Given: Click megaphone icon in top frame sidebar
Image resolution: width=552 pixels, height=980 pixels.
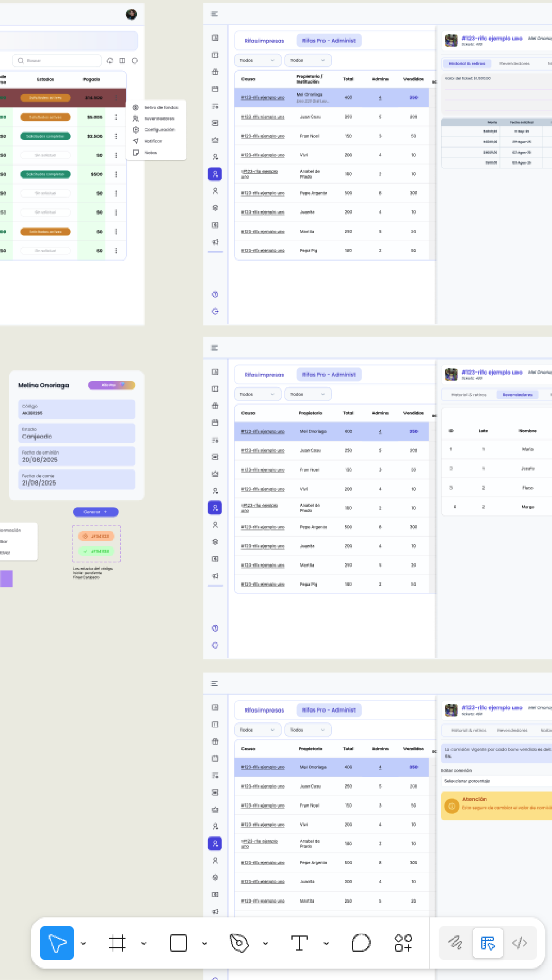Looking at the screenshot, I should [x=215, y=242].
